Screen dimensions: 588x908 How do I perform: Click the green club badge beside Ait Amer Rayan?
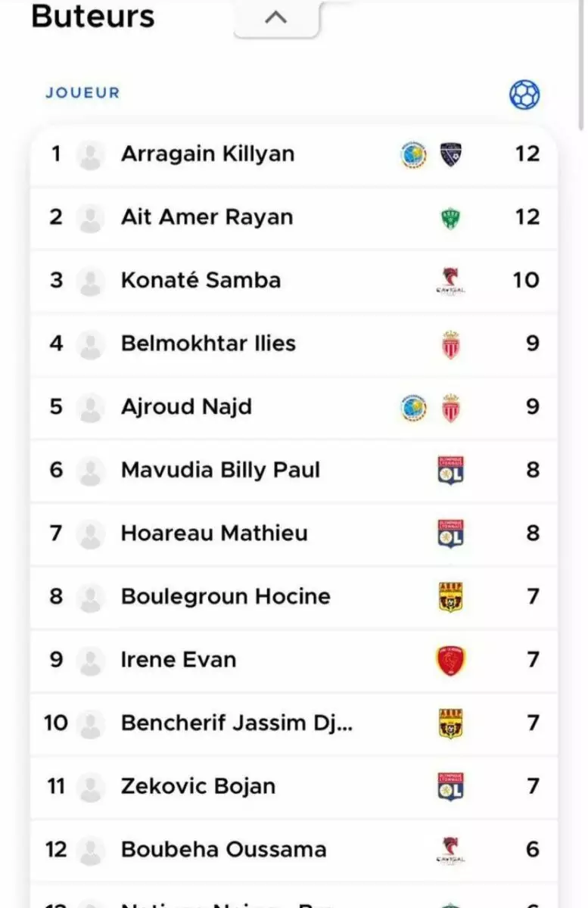click(x=450, y=219)
